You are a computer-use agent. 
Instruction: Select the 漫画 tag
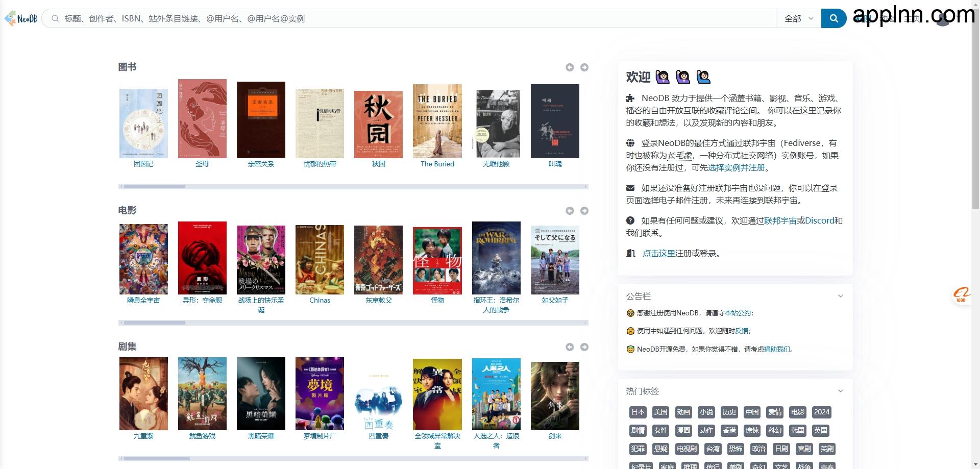(683, 430)
